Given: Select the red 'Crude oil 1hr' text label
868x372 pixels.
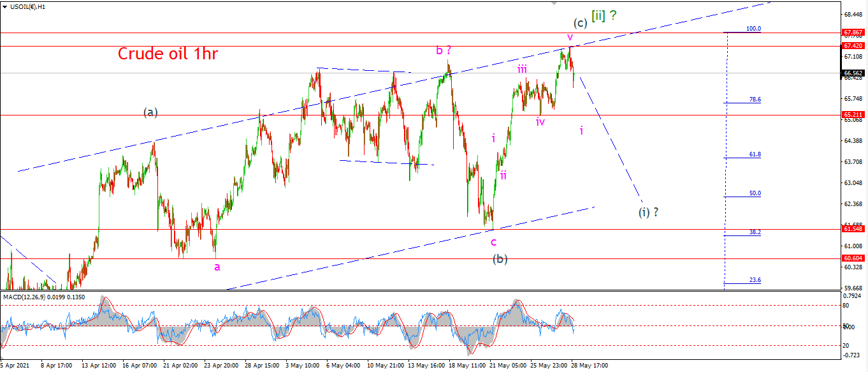Looking at the screenshot, I should 168,54.
